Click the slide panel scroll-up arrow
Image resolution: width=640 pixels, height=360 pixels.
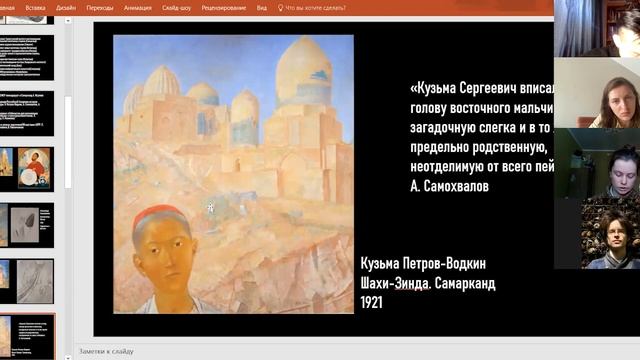click(x=68, y=20)
